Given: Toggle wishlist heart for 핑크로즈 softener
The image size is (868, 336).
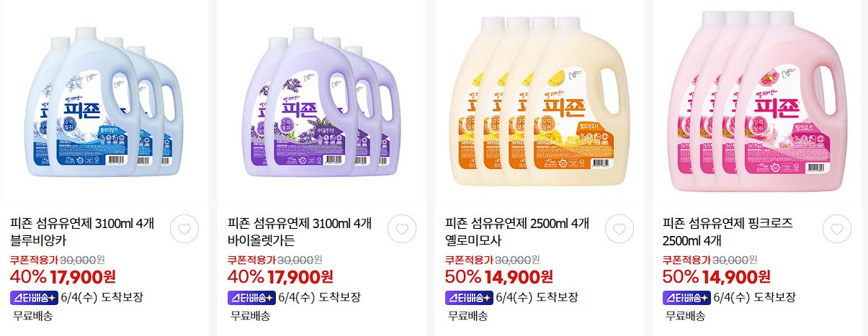Looking at the screenshot, I should pos(837,229).
